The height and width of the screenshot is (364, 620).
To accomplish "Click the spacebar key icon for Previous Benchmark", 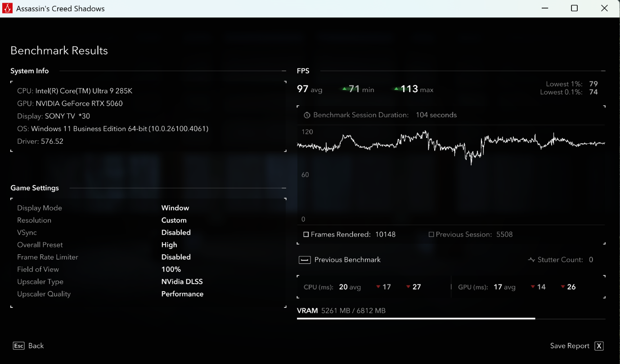I will [x=305, y=260].
